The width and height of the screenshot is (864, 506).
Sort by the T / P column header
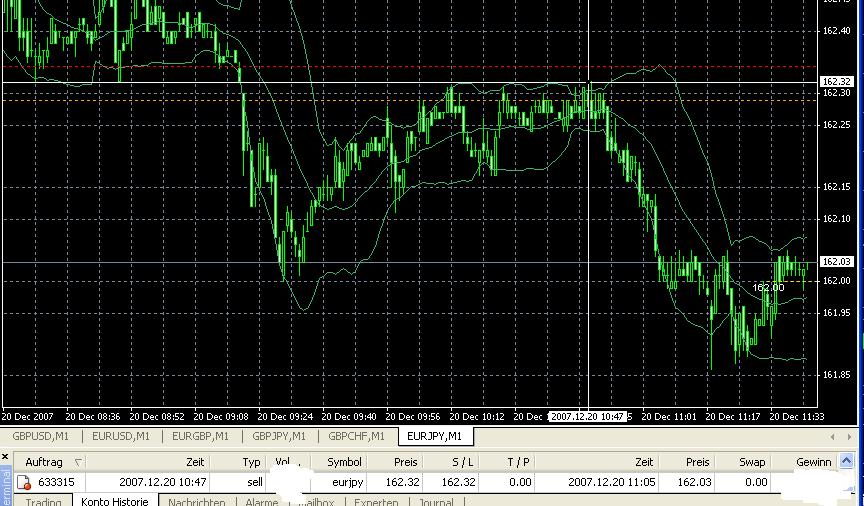[518, 462]
